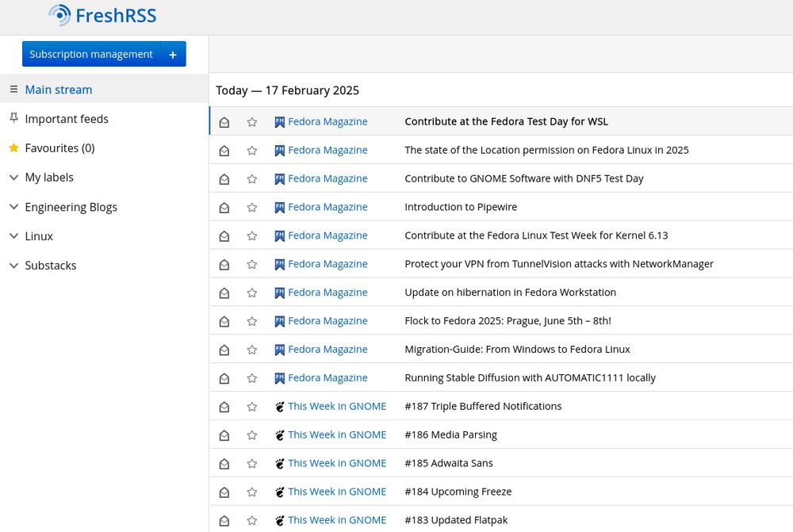The width and height of the screenshot is (793, 532).
Task: Click the 'Today — 17 February 2025' date header
Action: pos(287,90)
